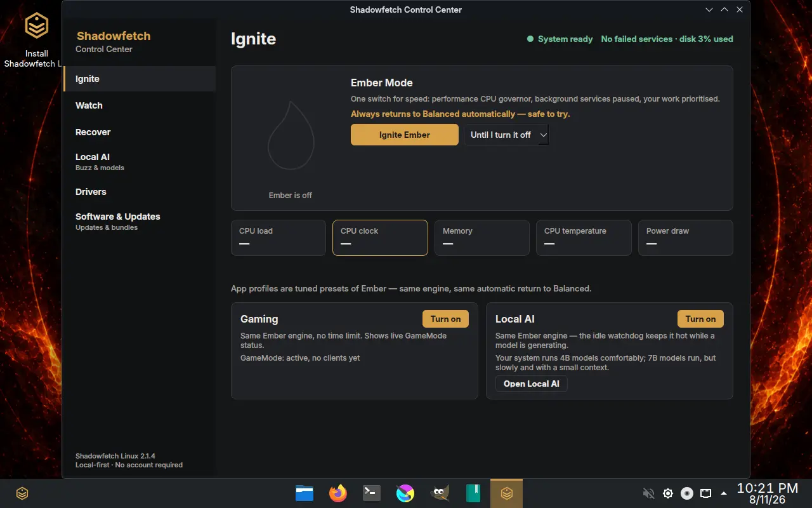Open the network connection tray icon
The height and width of the screenshot is (508, 812).
[705, 493]
